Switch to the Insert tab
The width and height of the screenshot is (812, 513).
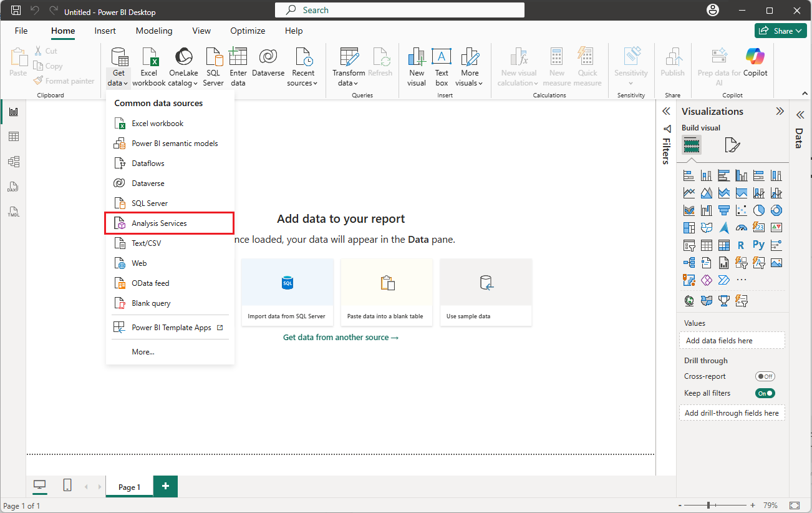click(105, 31)
